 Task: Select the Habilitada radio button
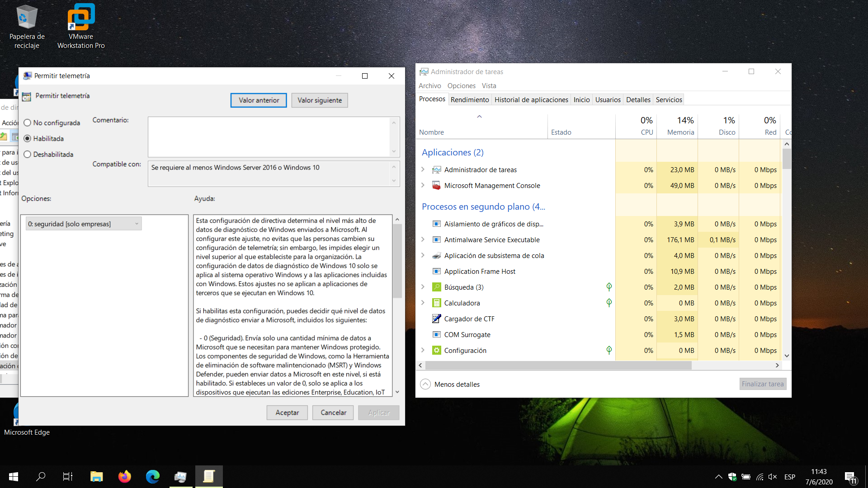pos(28,139)
